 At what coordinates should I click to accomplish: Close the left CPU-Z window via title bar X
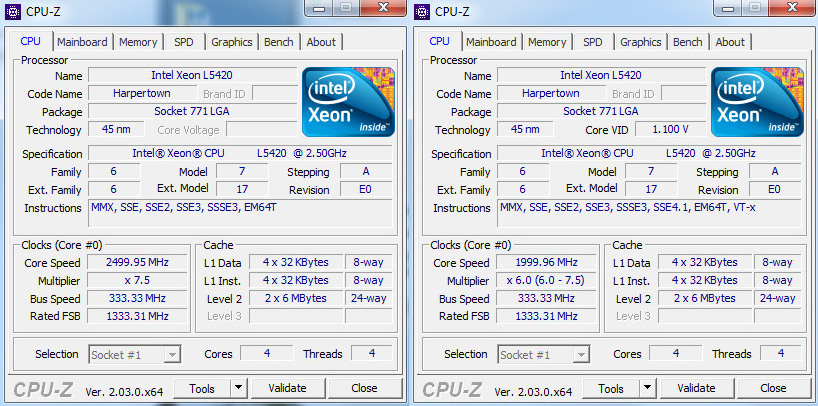(x=382, y=8)
